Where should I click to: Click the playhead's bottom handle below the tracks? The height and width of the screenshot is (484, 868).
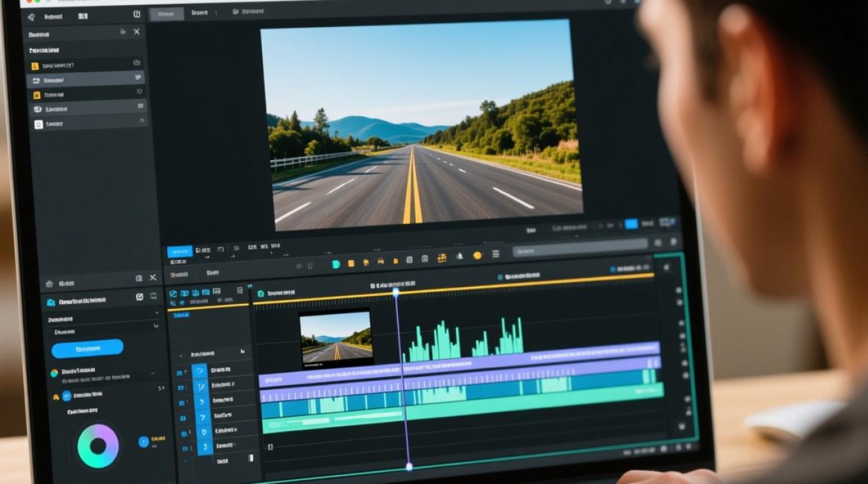click(x=408, y=466)
